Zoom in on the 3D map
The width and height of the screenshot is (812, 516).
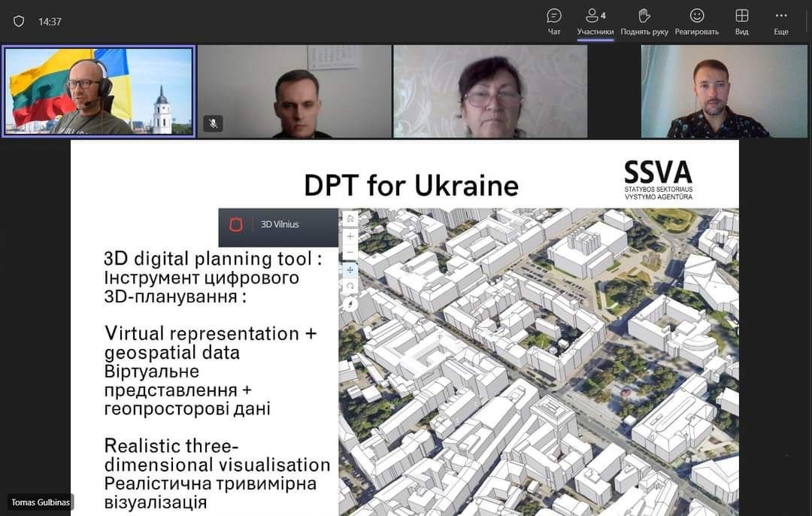350,236
